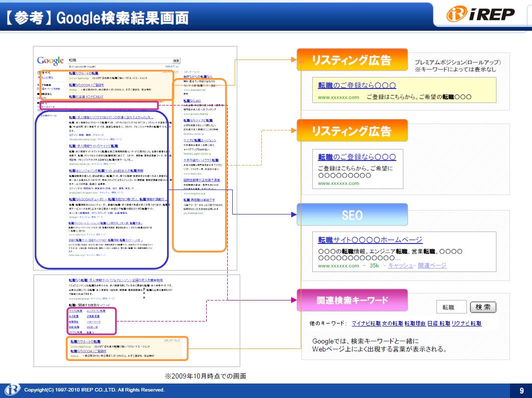
Task: Click 転職リクルートの転職 ad in the lower screenshot
Action: 86,341
